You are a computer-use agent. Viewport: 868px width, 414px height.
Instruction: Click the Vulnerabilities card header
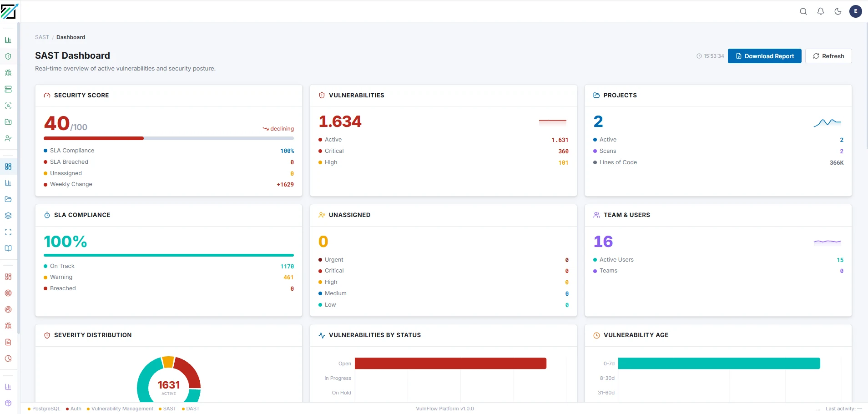tap(444, 96)
